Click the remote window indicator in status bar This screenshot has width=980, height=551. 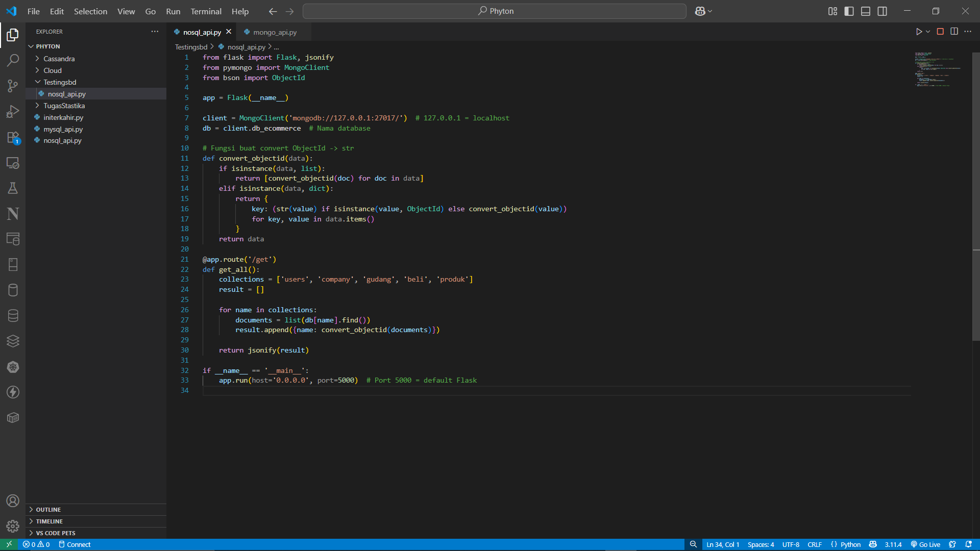(9, 544)
